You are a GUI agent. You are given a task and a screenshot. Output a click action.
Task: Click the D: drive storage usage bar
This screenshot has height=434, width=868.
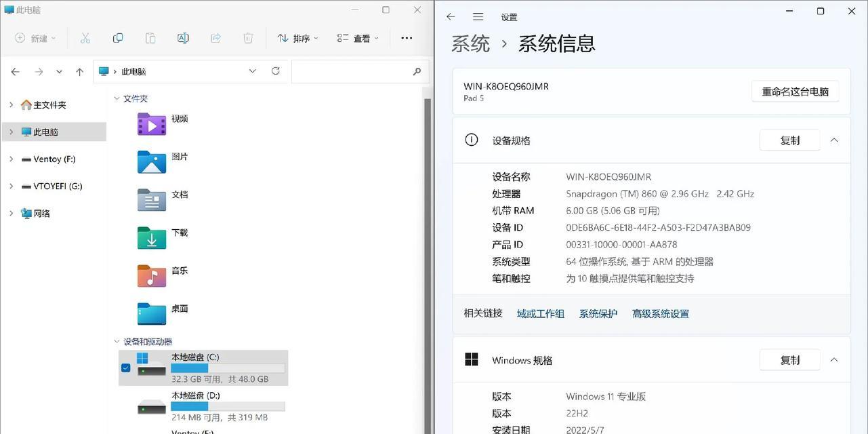point(228,406)
